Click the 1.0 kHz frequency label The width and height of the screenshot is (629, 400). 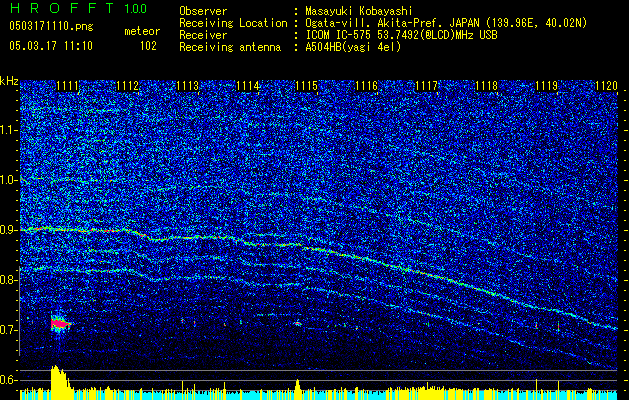coord(8,180)
